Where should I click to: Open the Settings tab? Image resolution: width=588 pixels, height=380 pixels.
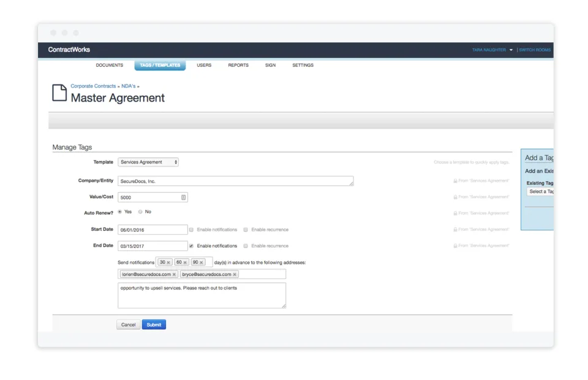coord(303,65)
